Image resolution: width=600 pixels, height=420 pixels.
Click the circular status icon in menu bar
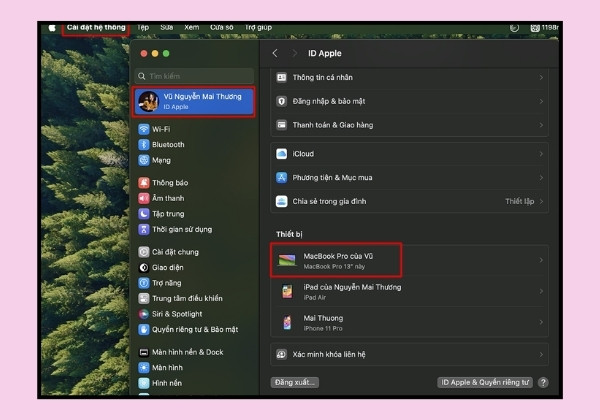[x=515, y=28]
